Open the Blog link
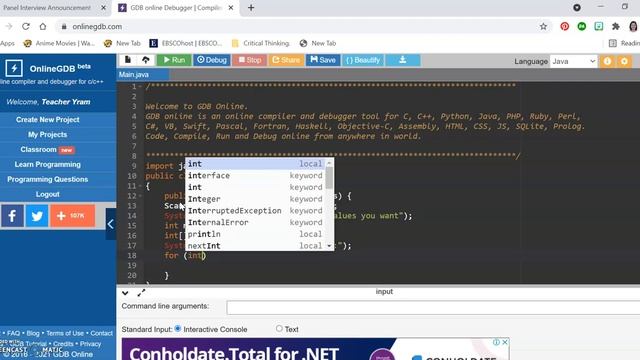 [33, 333]
